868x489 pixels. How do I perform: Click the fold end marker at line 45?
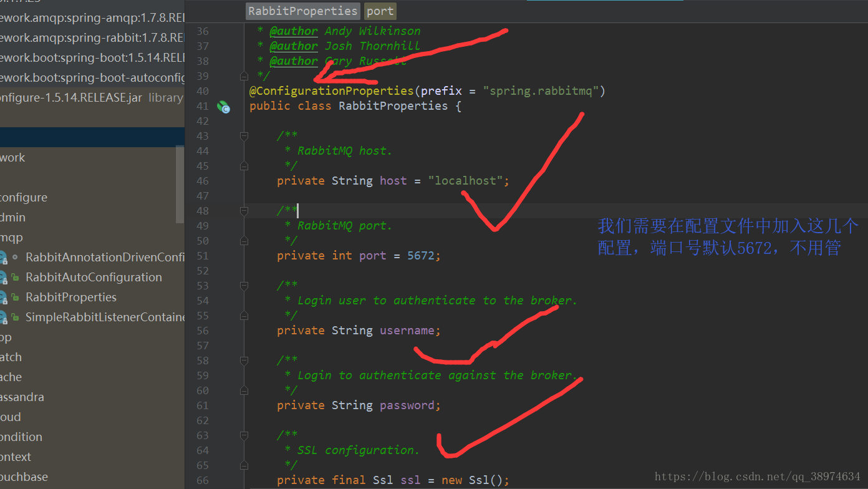pos(244,166)
